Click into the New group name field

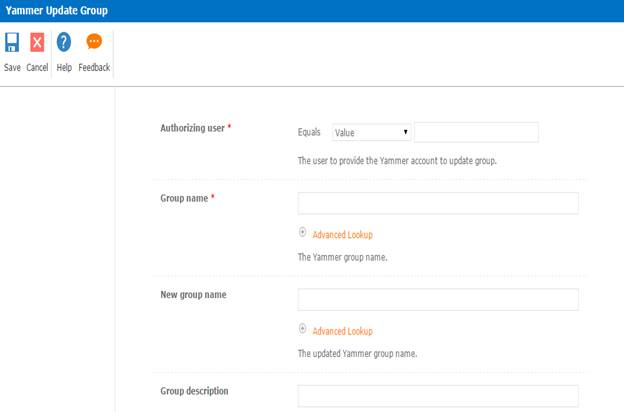tap(438, 299)
